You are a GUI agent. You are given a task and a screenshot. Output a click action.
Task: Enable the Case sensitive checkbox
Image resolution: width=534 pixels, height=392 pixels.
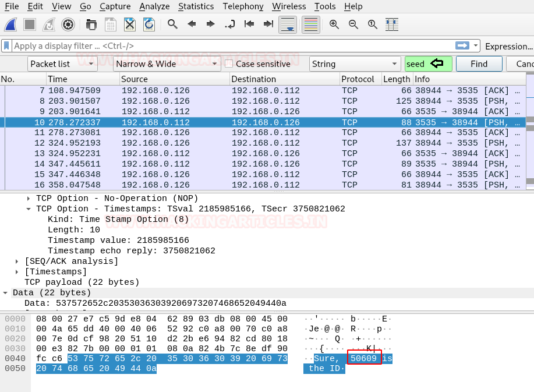[229, 64]
